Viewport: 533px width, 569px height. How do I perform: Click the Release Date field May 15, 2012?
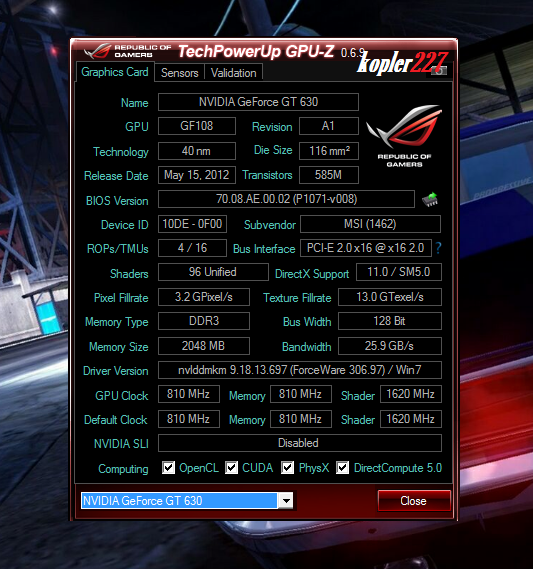tap(197, 175)
